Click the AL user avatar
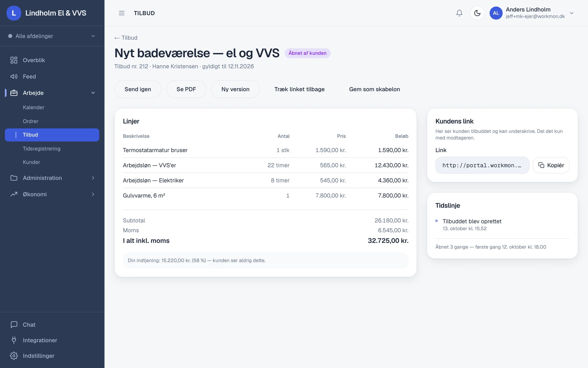588x368 pixels. point(496,13)
